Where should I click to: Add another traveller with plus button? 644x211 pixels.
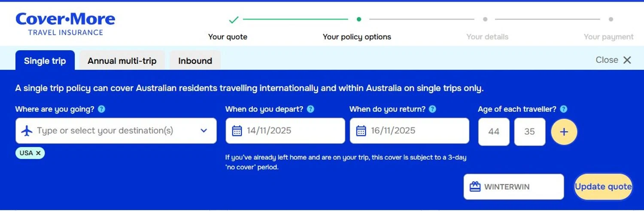[564, 132]
